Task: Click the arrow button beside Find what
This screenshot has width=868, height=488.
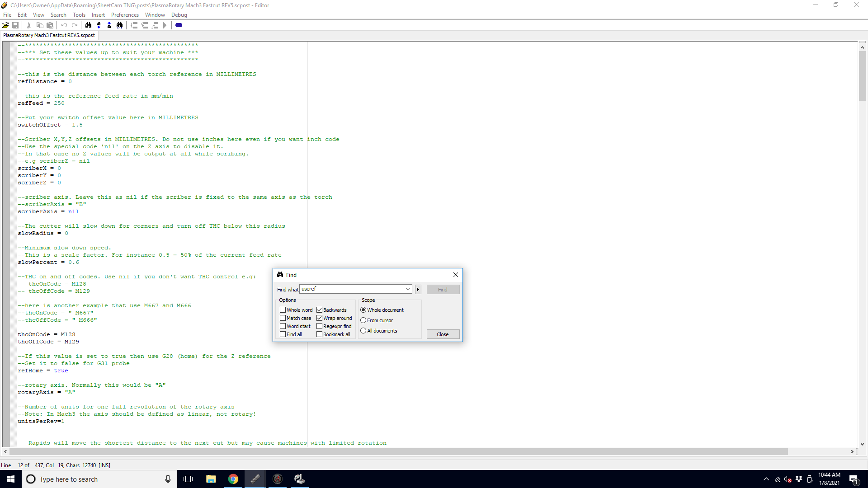Action: pos(418,290)
